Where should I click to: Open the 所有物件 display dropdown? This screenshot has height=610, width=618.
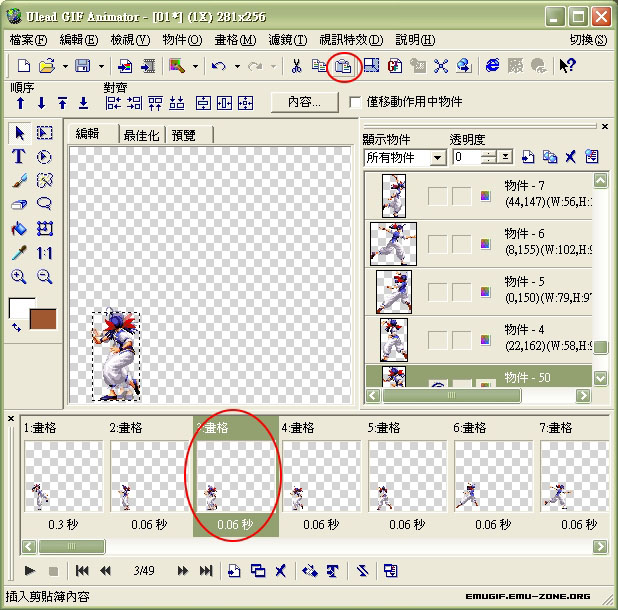coord(437,158)
